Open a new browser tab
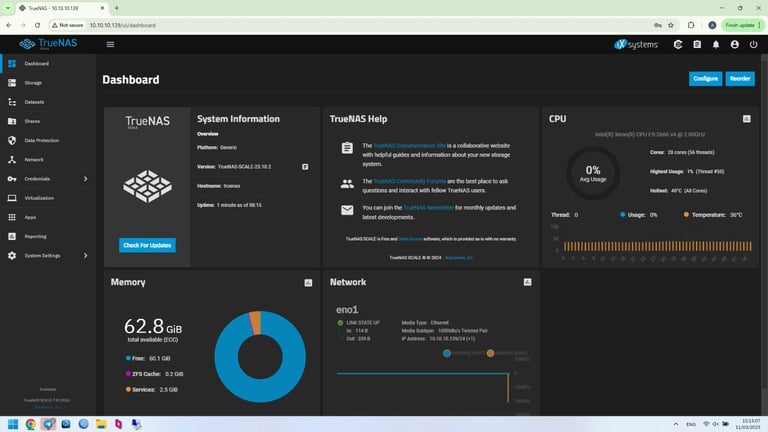The width and height of the screenshot is (768, 432). point(117,8)
